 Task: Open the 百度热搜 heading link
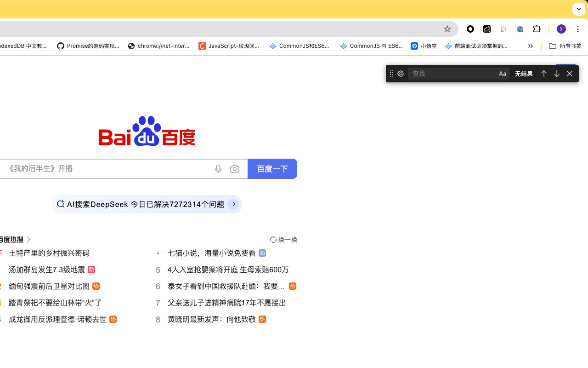click(x=15, y=240)
